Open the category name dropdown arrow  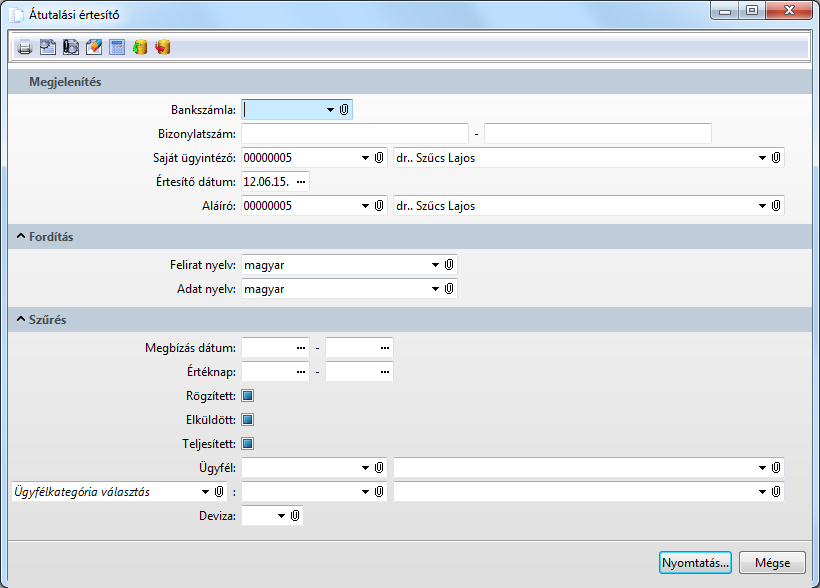click(x=762, y=492)
